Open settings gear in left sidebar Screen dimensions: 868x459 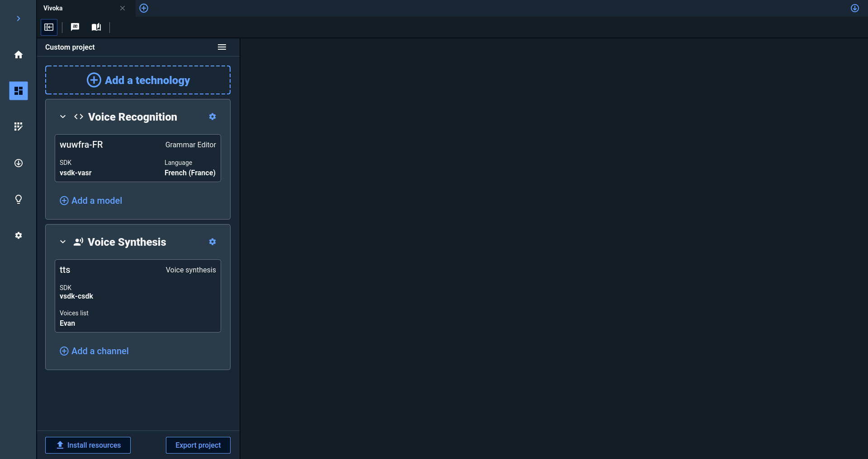click(19, 235)
